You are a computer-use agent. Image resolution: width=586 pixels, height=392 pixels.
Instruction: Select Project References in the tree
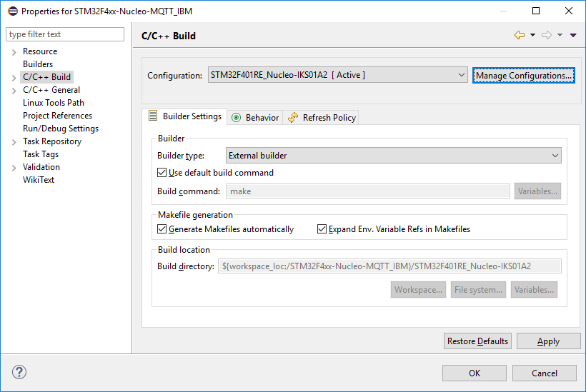click(x=58, y=116)
